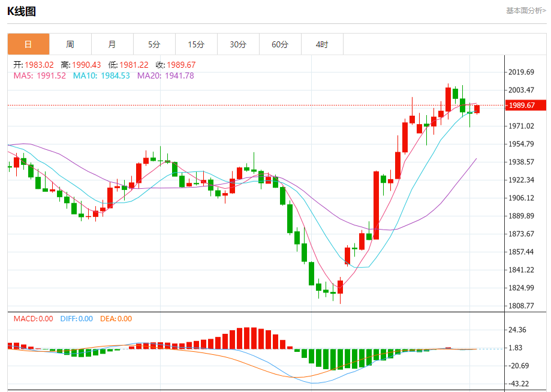Select the 日 daily chart tab

click(28, 44)
